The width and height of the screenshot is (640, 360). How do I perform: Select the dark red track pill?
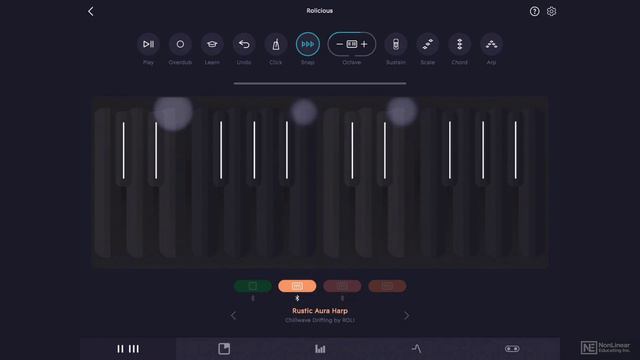(x=342, y=286)
